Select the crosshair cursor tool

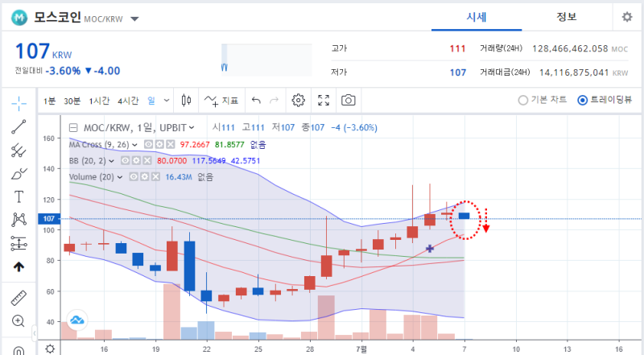click(x=19, y=104)
